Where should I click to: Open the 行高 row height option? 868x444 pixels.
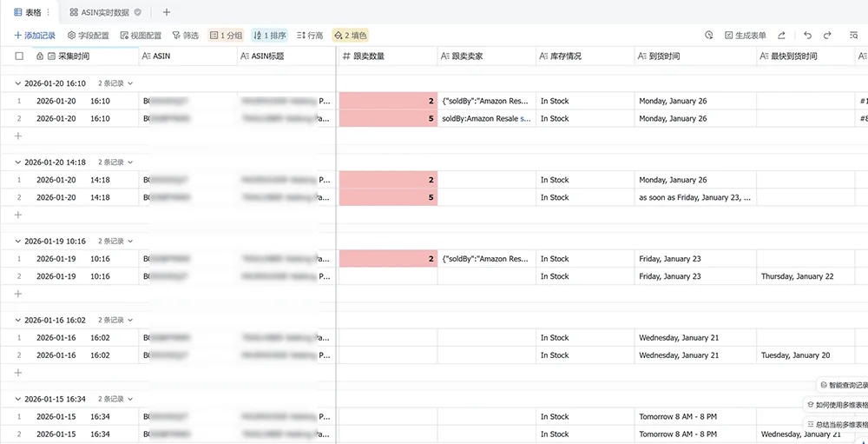pos(310,36)
